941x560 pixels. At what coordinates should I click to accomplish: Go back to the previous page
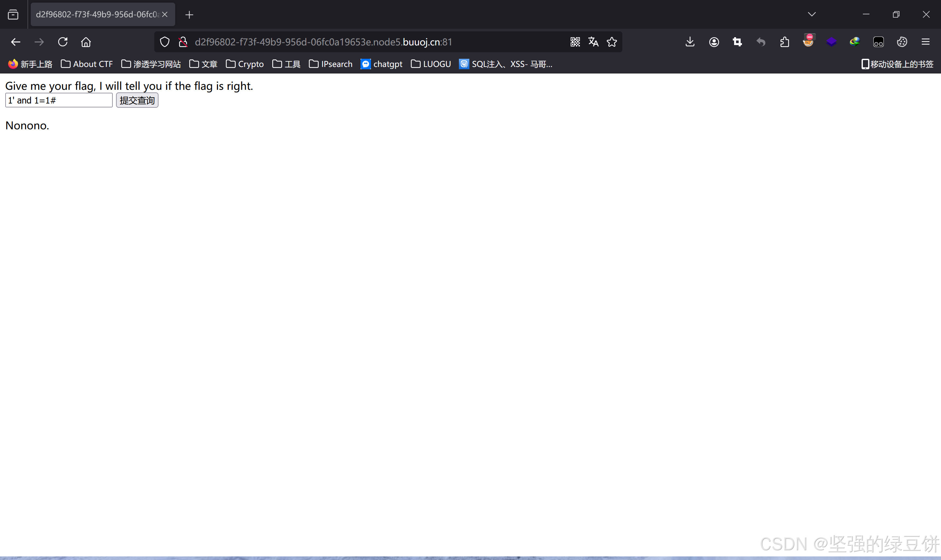(15, 42)
